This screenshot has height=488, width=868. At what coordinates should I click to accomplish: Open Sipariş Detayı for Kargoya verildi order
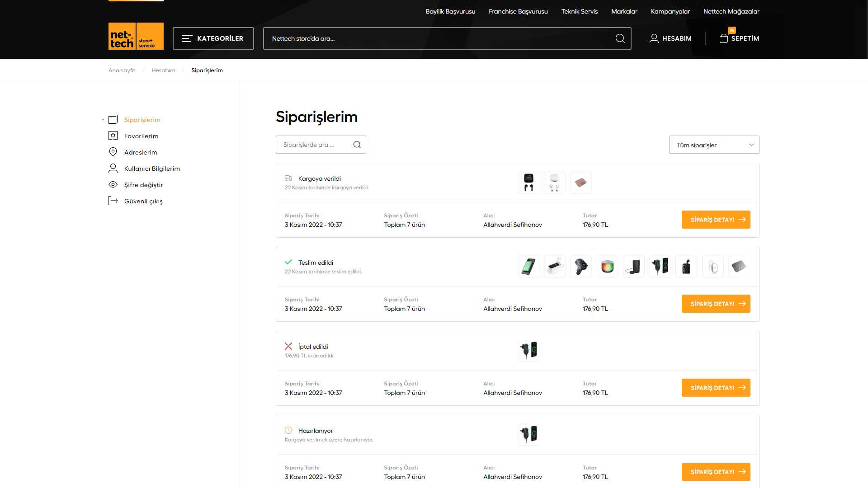[x=716, y=220]
